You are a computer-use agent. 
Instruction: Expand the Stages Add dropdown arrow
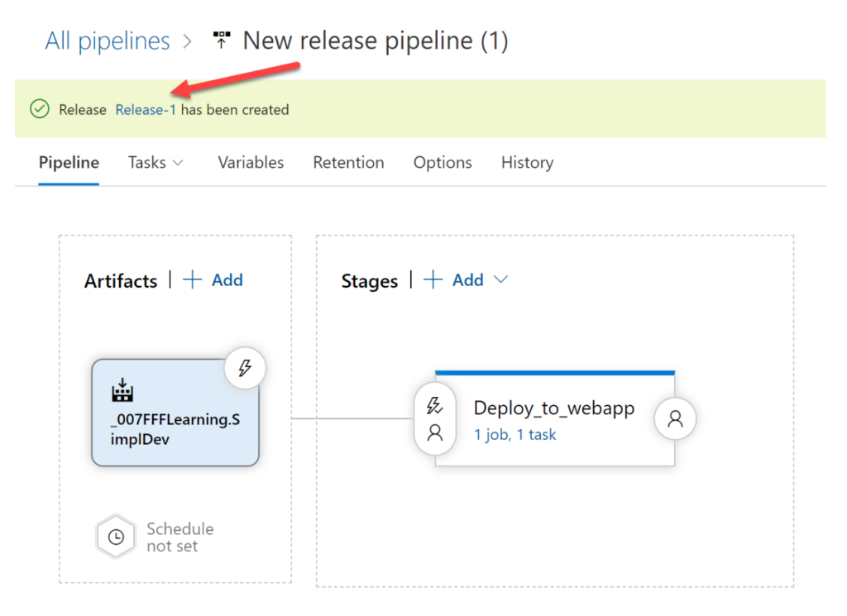[x=500, y=279]
